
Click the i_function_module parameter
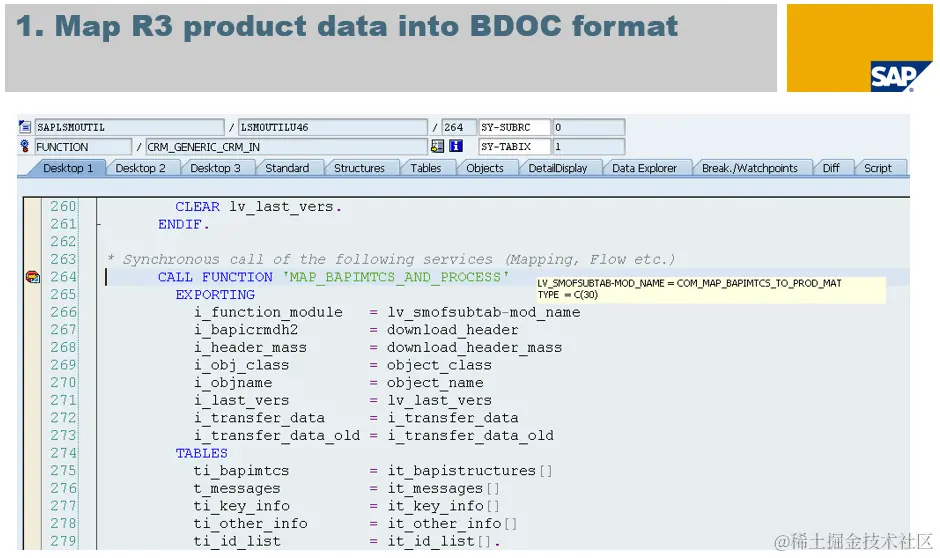(x=268, y=312)
